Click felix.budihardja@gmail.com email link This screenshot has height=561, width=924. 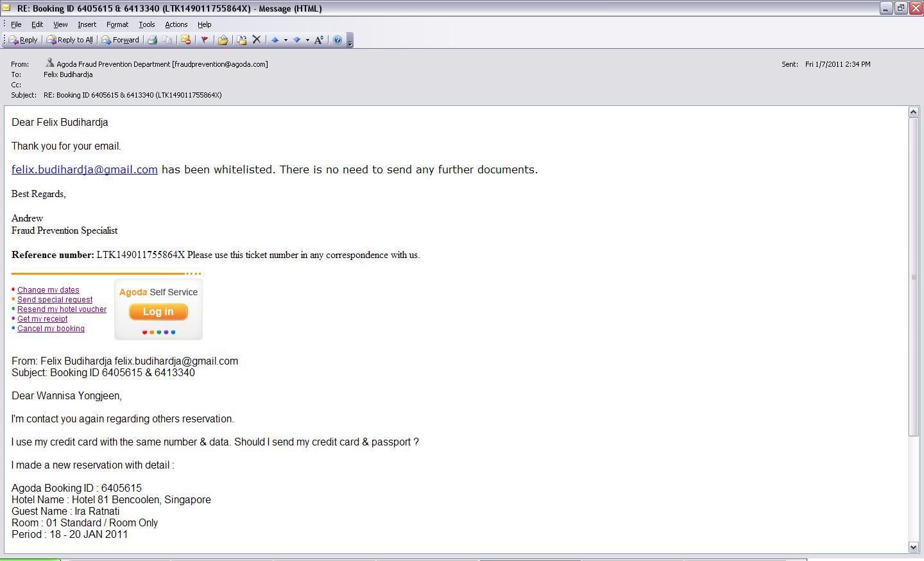click(85, 169)
